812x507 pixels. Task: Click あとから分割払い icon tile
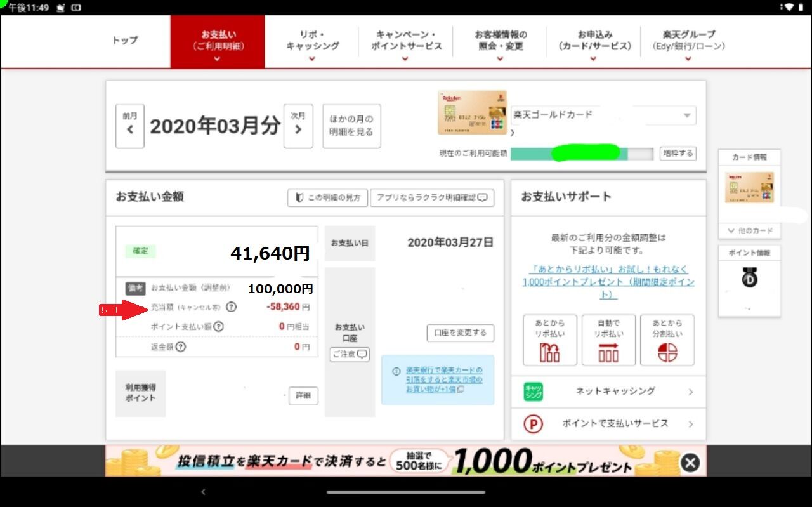(x=667, y=340)
